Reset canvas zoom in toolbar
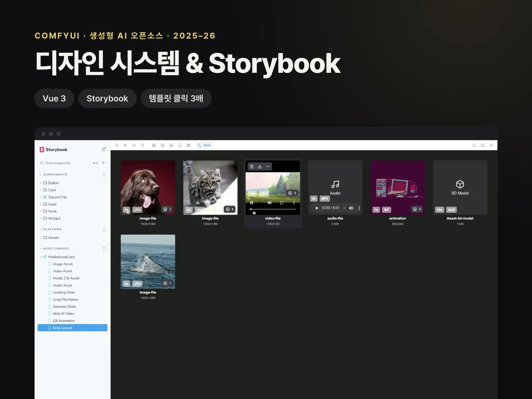532x399 pixels. point(142,145)
